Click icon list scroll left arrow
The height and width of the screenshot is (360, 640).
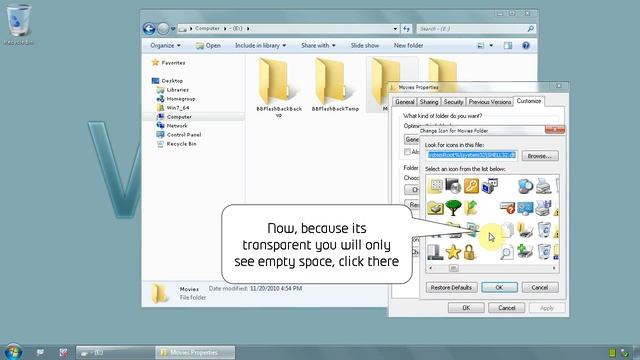click(431, 268)
